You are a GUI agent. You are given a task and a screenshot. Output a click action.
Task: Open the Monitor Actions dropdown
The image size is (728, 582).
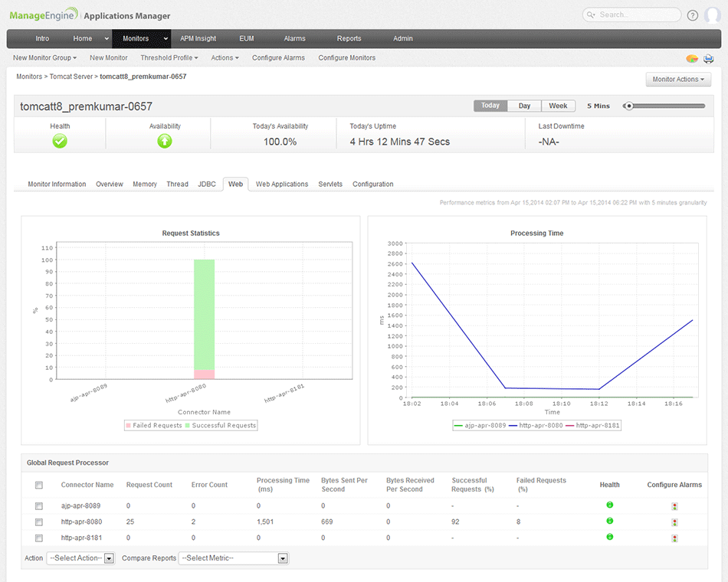pos(678,80)
